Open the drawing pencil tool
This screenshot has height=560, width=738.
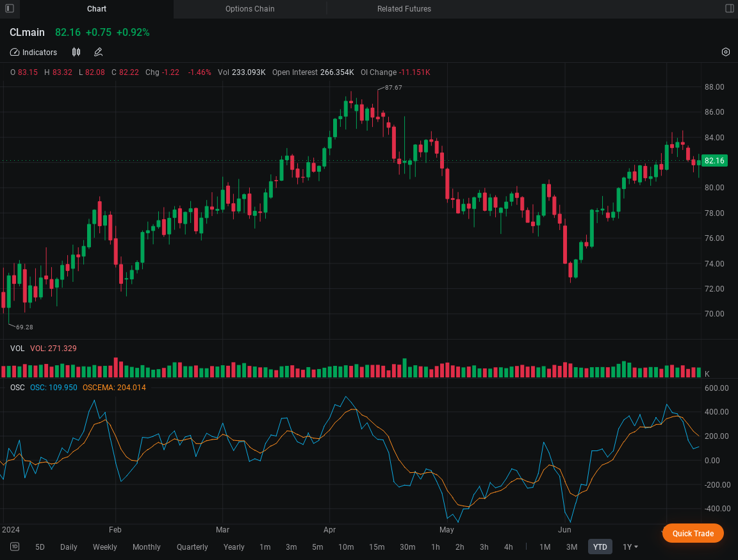[x=99, y=53]
